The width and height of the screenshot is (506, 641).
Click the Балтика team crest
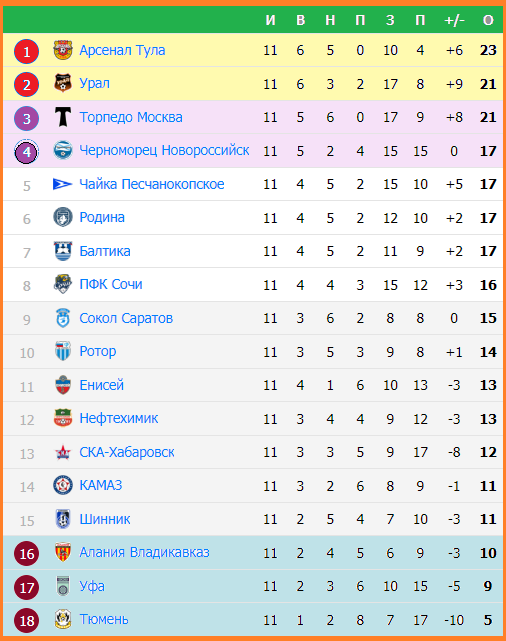point(63,251)
